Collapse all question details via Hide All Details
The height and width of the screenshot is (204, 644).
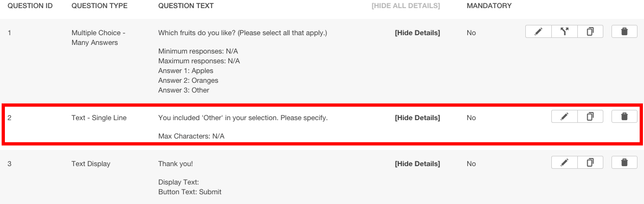405,6
